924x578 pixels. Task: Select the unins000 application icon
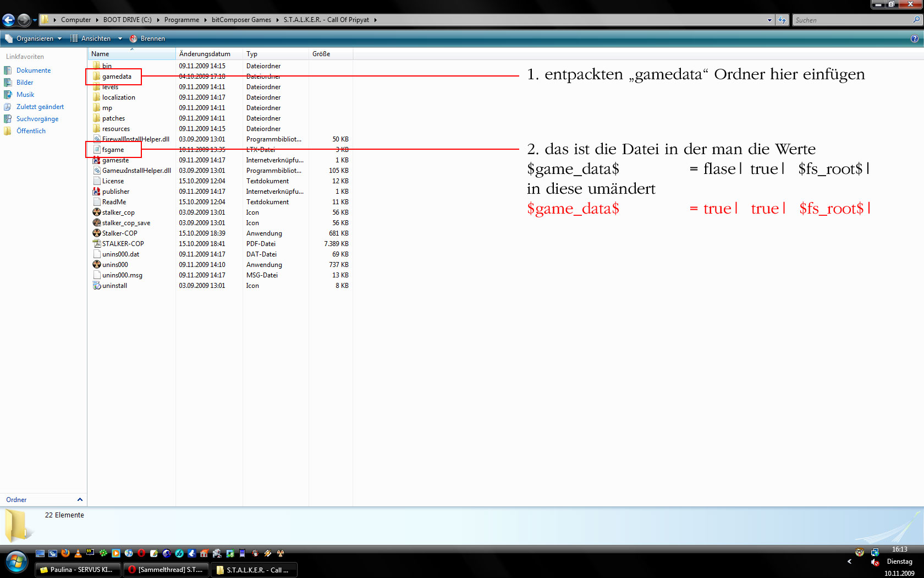click(x=97, y=265)
